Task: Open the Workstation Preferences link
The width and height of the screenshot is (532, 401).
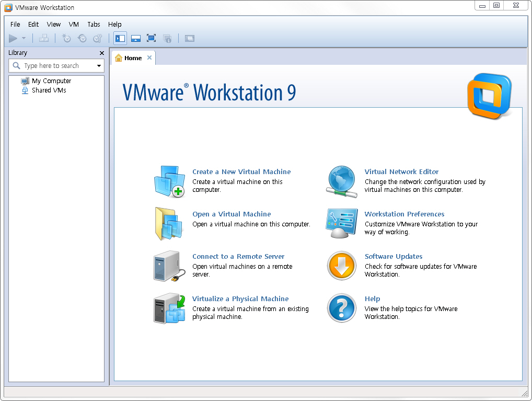Action: (x=404, y=214)
